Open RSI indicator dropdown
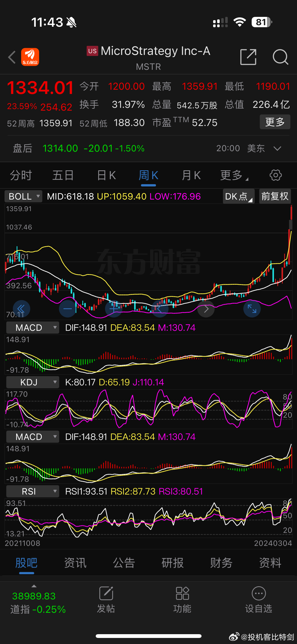Viewport: 297px width, 644px height. (x=32, y=491)
